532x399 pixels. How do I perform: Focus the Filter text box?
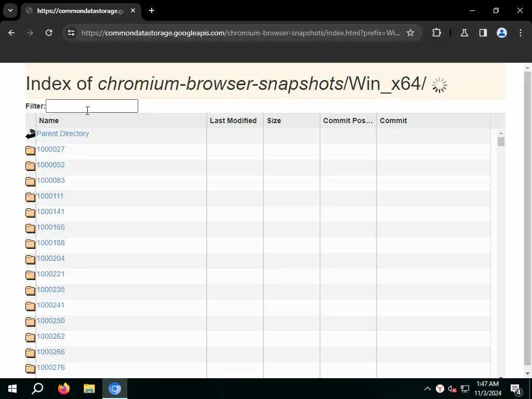(92, 106)
